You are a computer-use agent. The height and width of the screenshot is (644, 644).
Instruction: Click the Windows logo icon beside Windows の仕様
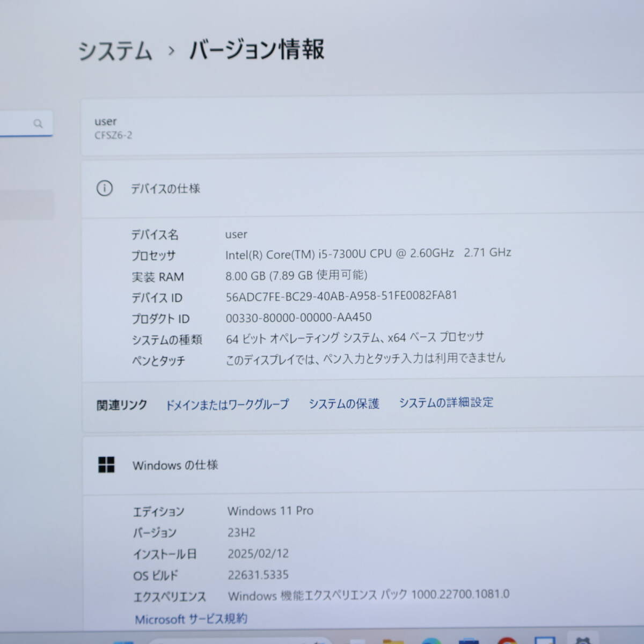pos(106,465)
